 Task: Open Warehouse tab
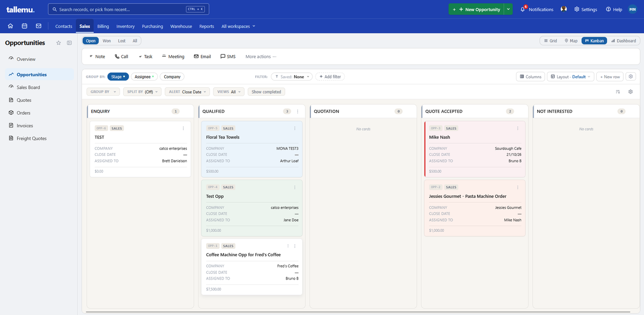click(181, 26)
